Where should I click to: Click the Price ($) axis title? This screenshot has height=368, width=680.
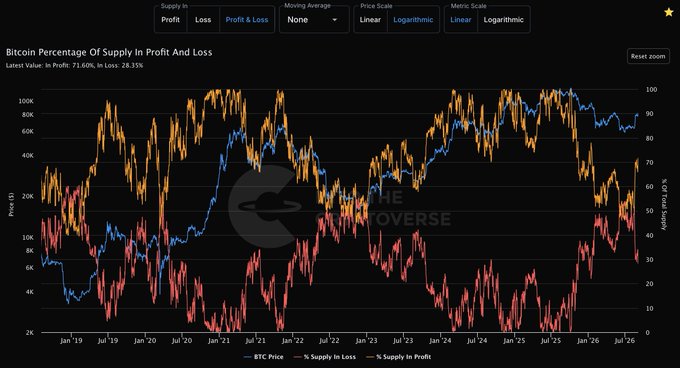(11, 205)
